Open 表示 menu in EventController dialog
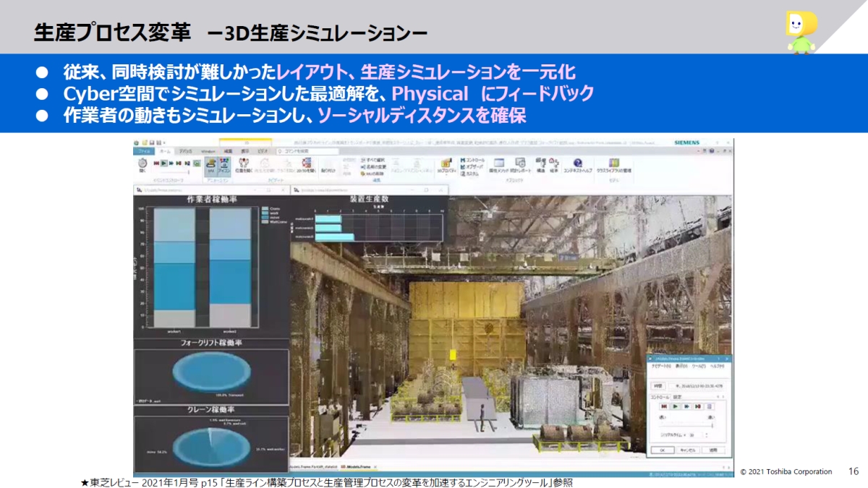Image resolution: width=868 pixels, height=488 pixels. coord(681,367)
